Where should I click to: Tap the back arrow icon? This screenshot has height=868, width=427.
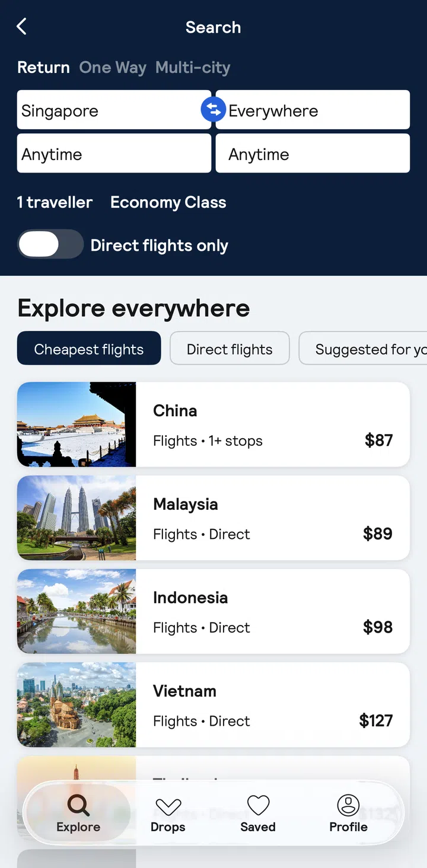22,27
